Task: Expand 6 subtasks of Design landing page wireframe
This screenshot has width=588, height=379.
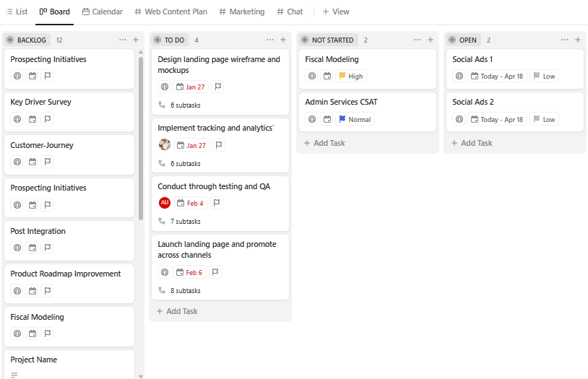Action: coord(180,105)
